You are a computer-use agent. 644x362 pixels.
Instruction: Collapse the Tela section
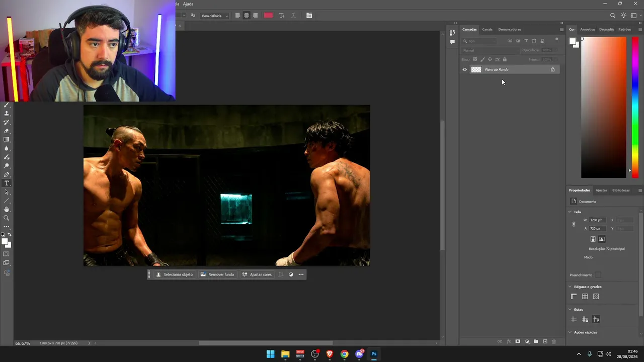570,212
